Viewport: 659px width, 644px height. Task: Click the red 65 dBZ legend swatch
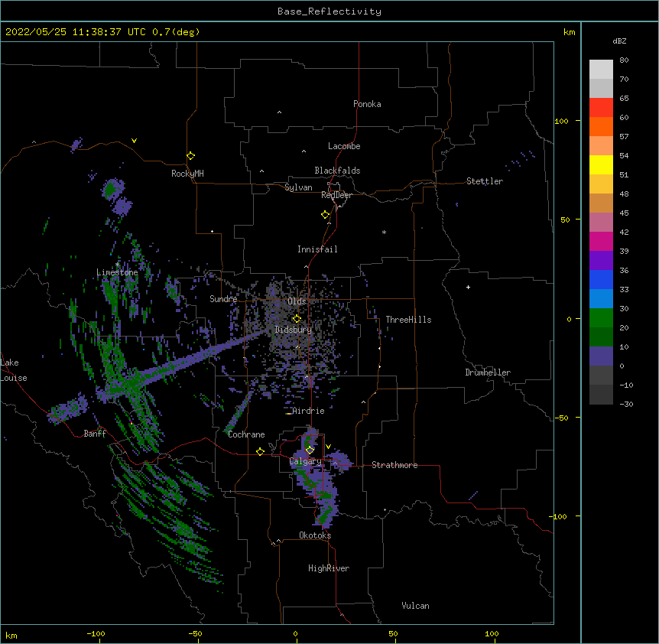(601, 108)
